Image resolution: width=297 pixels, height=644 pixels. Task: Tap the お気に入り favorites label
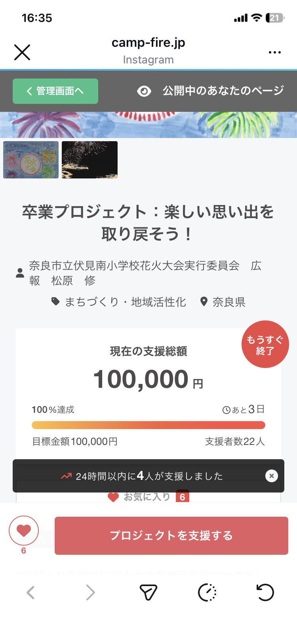pyautogui.click(x=147, y=497)
